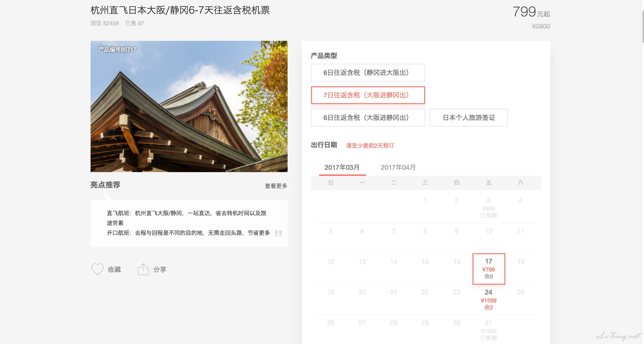Click sold-out March 31 date cell
The width and height of the screenshot is (644, 344).
point(488,330)
